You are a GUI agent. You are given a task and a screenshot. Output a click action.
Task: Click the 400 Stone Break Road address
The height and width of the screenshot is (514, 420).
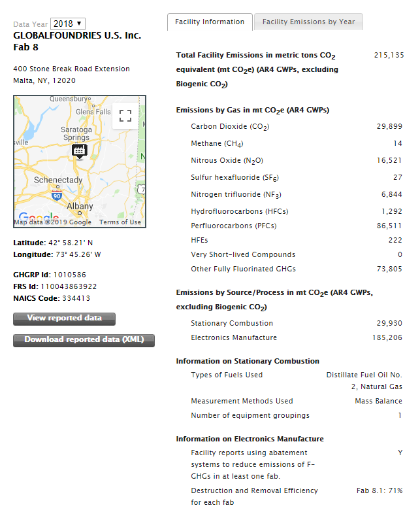pos(71,69)
